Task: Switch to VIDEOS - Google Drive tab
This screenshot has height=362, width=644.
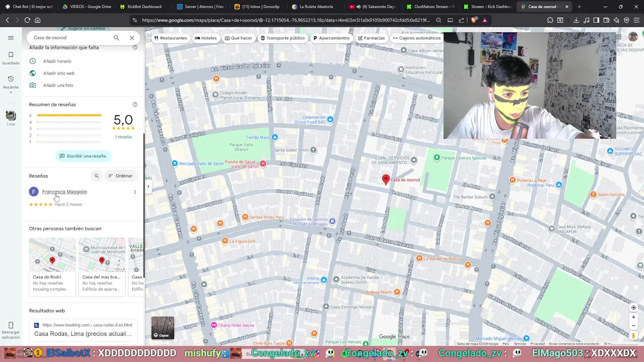Action: (x=86, y=7)
